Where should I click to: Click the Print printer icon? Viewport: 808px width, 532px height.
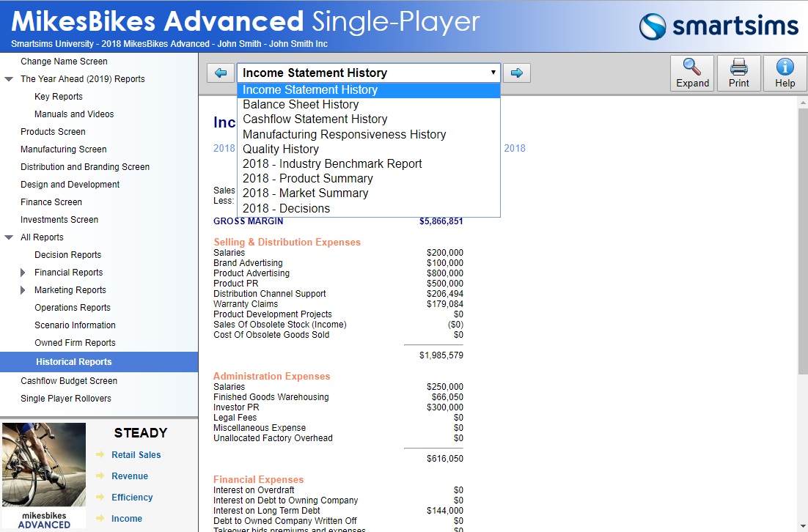coord(738,67)
